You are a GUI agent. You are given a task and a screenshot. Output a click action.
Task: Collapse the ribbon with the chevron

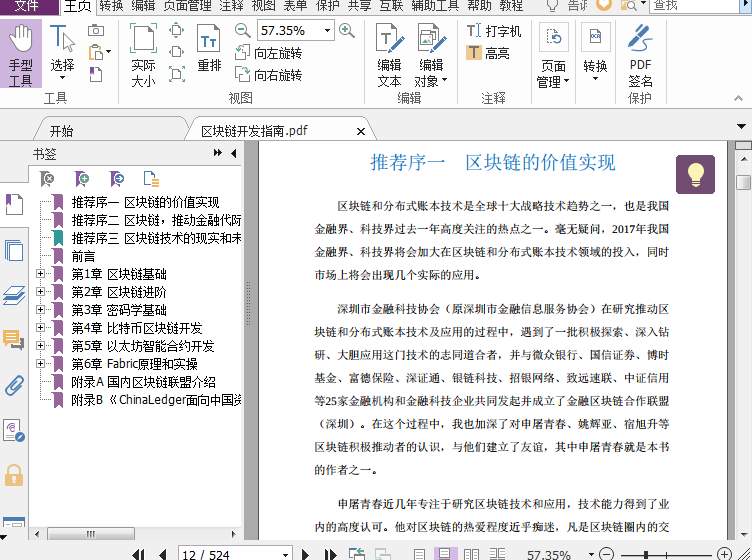[x=738, y=98]
